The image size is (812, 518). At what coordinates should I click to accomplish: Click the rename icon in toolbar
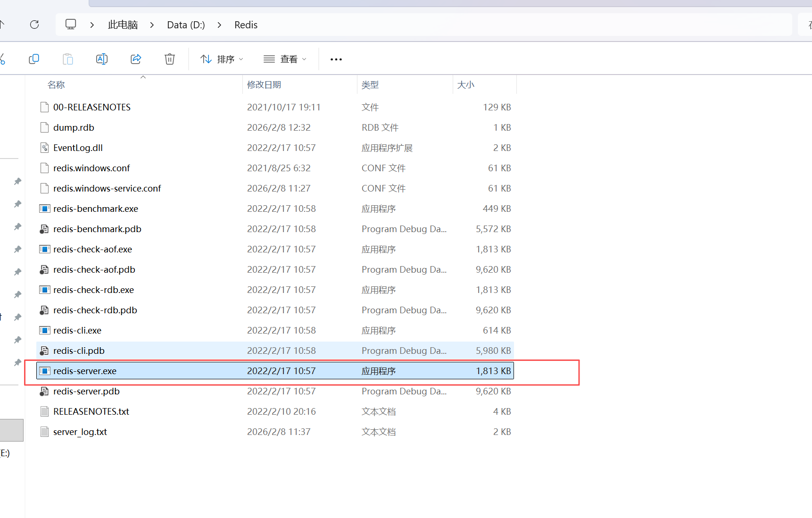tap(102, 59)
